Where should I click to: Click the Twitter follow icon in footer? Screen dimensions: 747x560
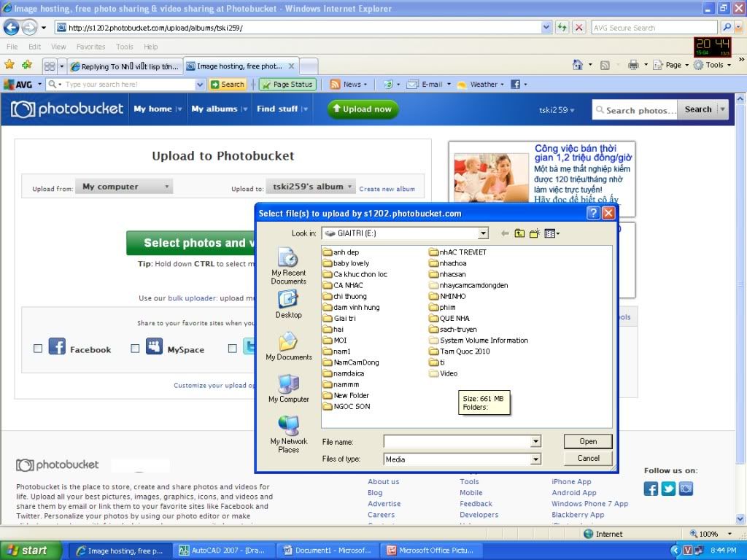pyautogui.click(x=668, y=489)
